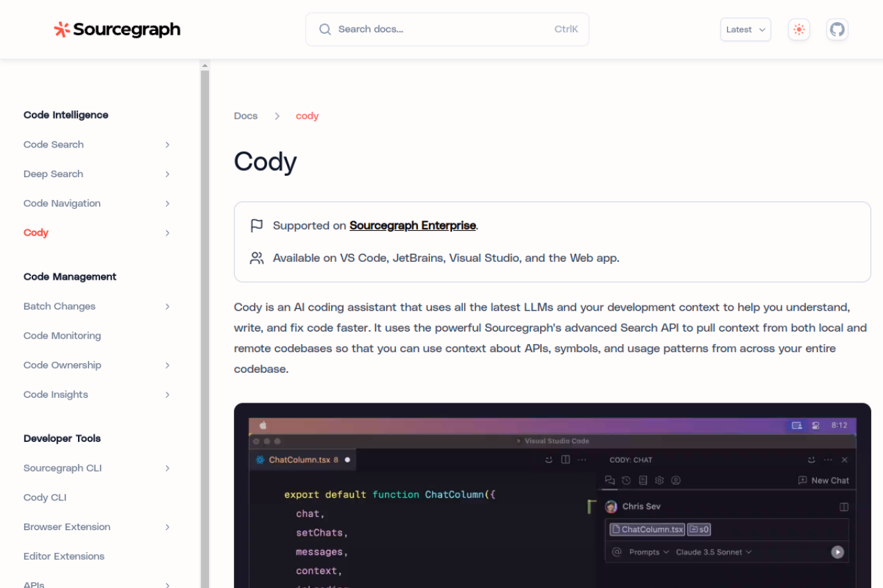
Task: Click inside the Search docs field
Action: click(447, 29)
